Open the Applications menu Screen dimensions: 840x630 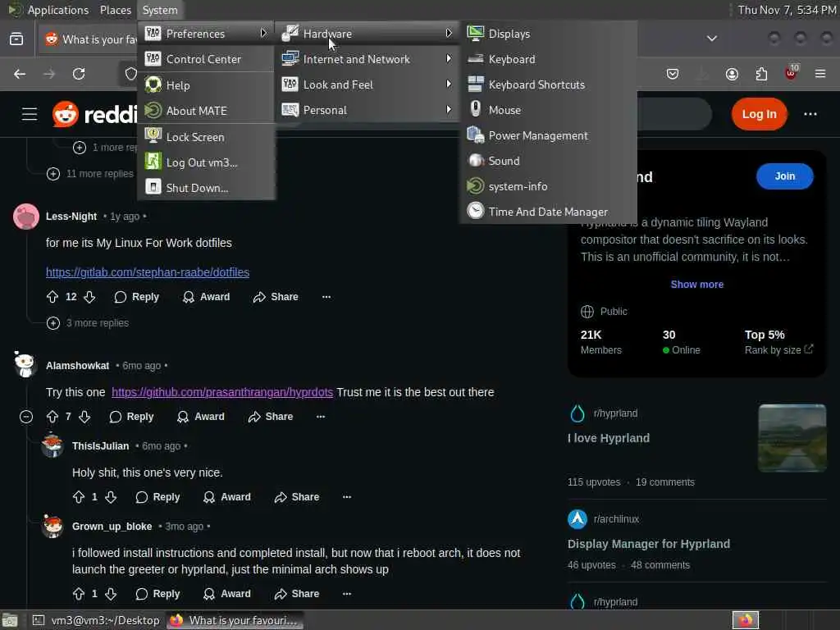[48, 10]
